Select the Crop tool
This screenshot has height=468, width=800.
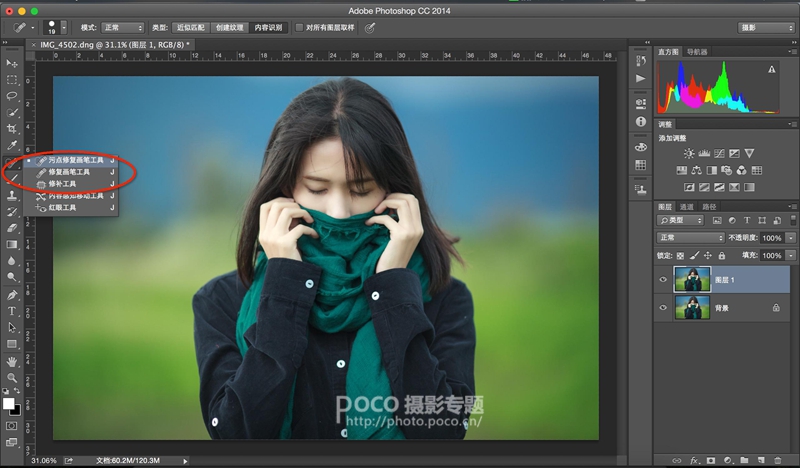pos(12,129)
